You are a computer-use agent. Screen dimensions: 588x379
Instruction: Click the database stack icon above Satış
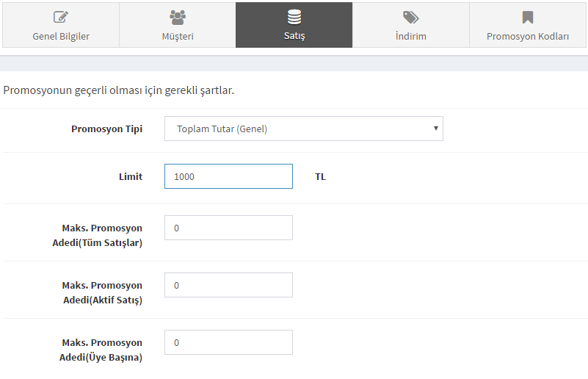pos(294,17)
